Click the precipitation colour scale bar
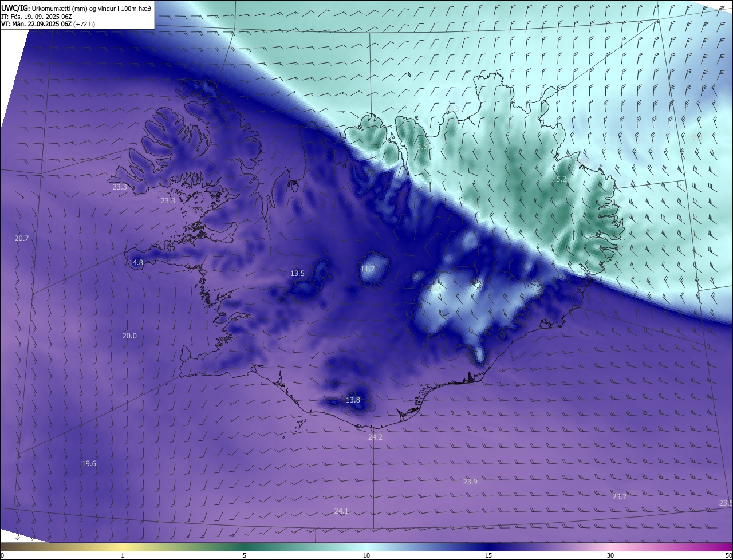This screenshot has height=560, width=733. [366, 547]
